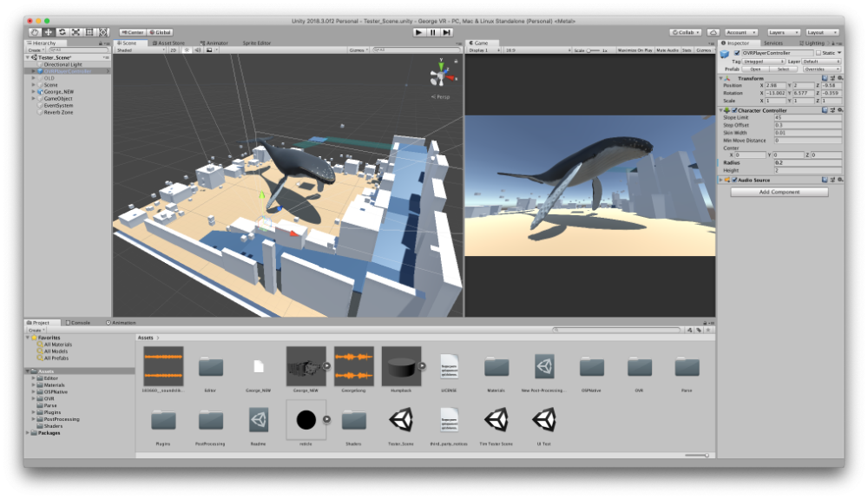Open the Sprite Editor tab
Viewport: 868px width, 499px height.
(x=256, y=43)
